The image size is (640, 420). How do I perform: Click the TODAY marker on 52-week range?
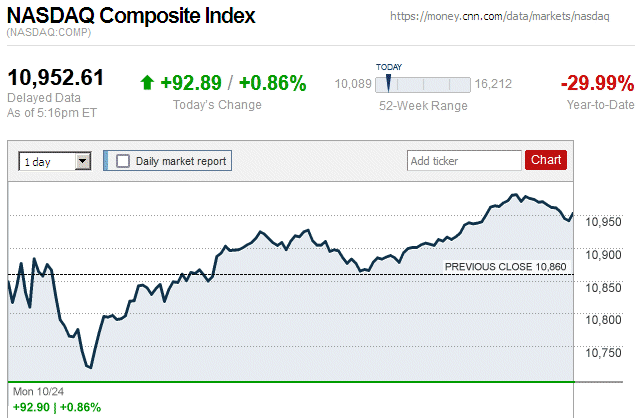[x=388, y=80]
